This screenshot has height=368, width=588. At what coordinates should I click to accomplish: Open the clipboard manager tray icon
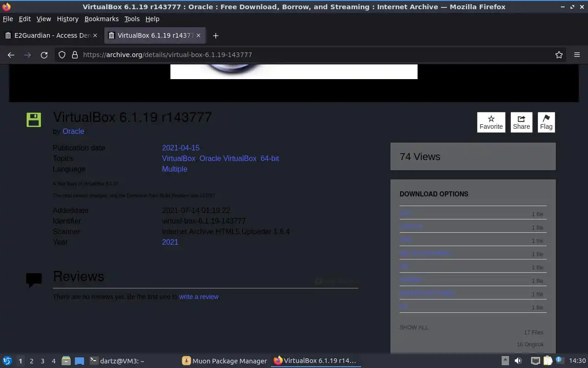pyautogui.click(x=548, y=361)
